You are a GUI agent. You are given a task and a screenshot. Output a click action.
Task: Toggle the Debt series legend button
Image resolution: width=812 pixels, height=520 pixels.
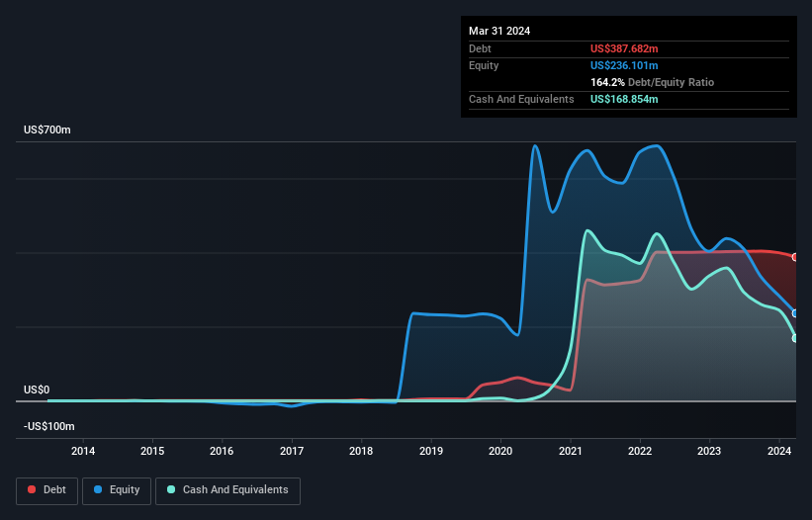click(x=47, y=490)
